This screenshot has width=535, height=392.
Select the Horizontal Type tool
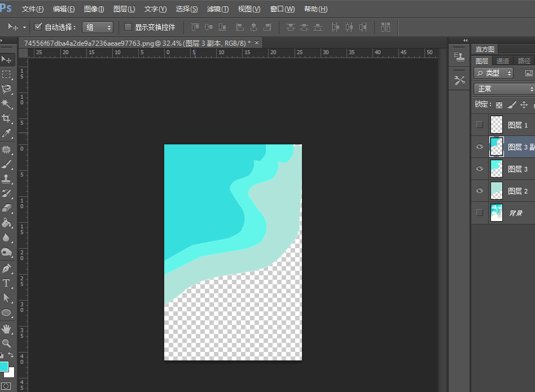(7, 283)
